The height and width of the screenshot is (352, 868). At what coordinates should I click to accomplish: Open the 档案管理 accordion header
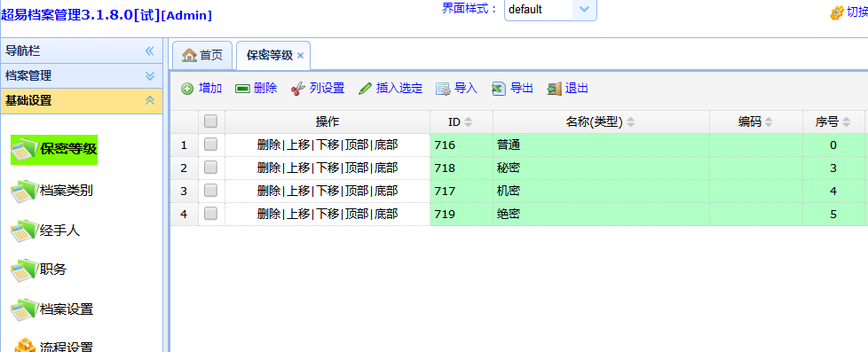point(82,76)
